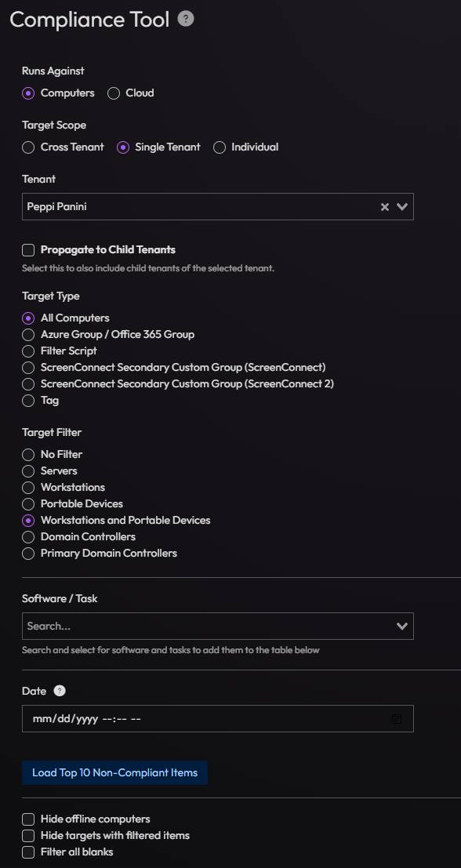This screenshot has width=461, height=868.
Task: Select Primary Domain Controllers filter
Action: coord(28,554)
